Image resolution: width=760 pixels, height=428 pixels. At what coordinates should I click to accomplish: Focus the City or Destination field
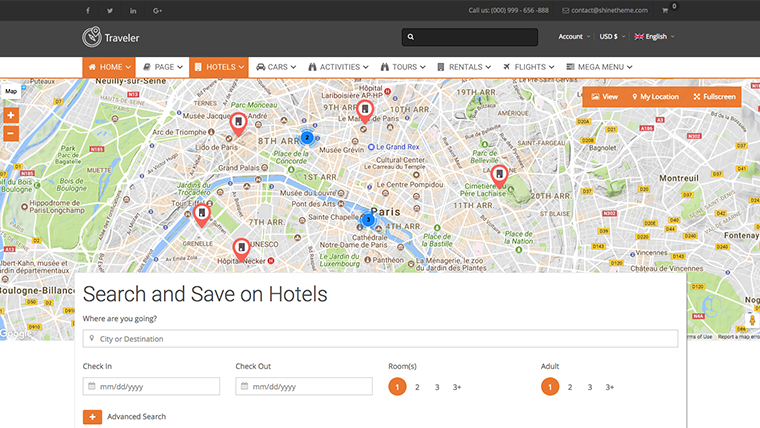[x=380, y=339]
